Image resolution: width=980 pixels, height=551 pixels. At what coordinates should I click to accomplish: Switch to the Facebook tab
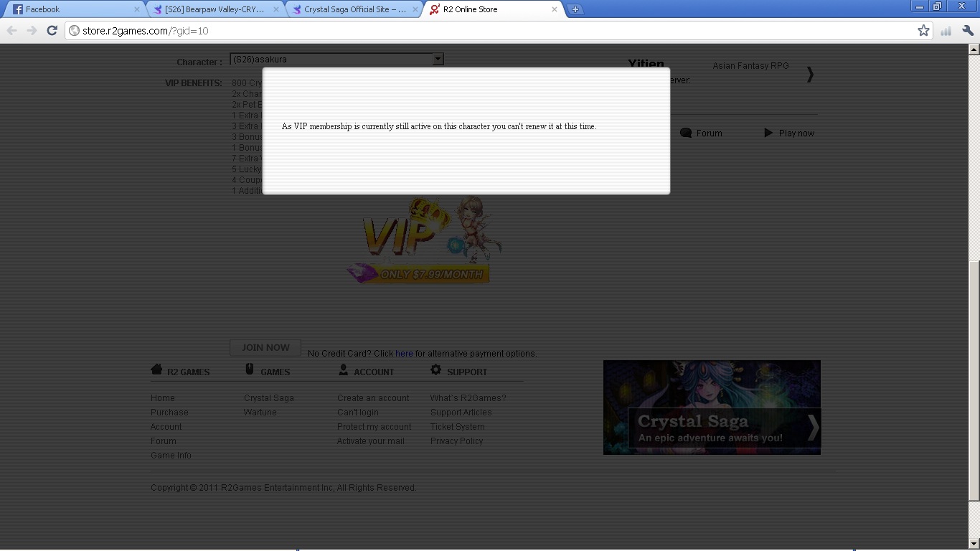72,9
